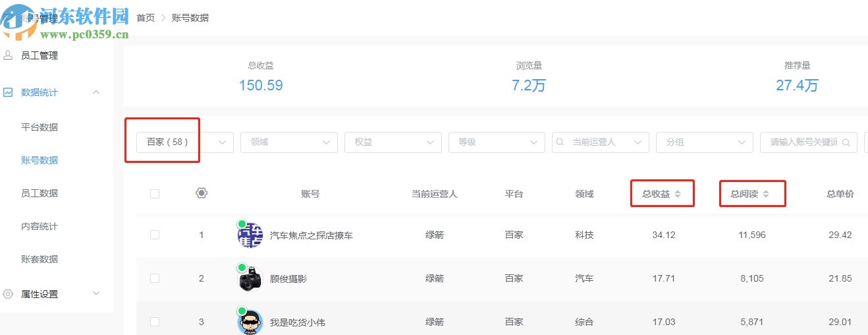Click the attribute settings gear icon

pyautogui.click(x=8, y=294)
